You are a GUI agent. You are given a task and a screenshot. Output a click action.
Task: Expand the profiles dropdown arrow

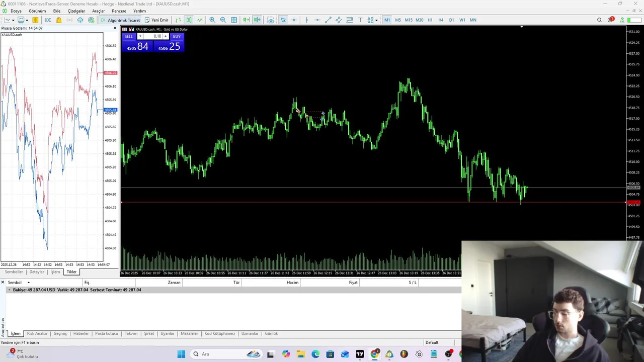(x=27, y=20)
